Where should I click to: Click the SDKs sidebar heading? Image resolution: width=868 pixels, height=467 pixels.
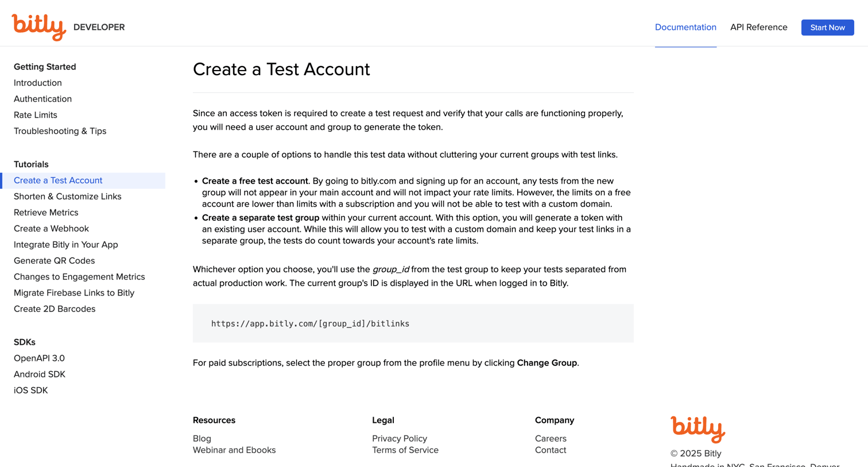click(x=25, y=342)
